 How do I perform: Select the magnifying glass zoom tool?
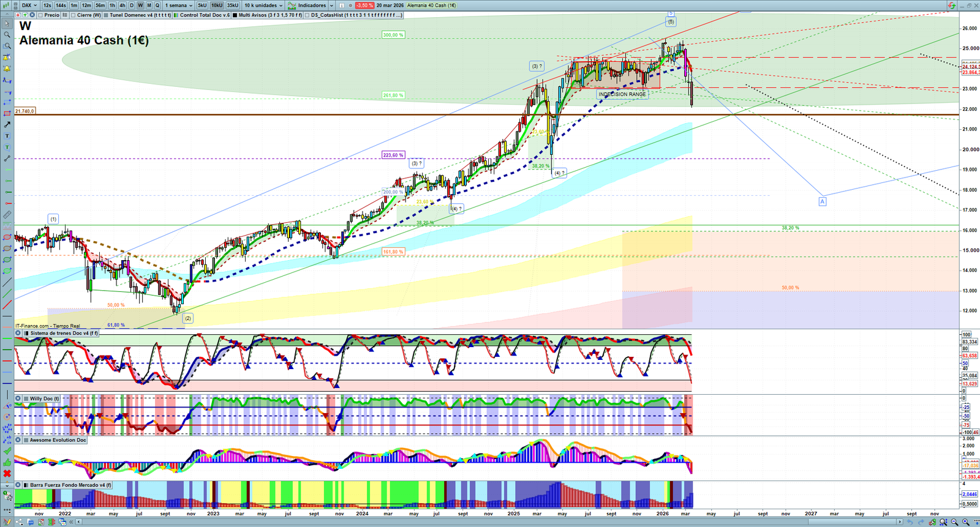[7, 34]
